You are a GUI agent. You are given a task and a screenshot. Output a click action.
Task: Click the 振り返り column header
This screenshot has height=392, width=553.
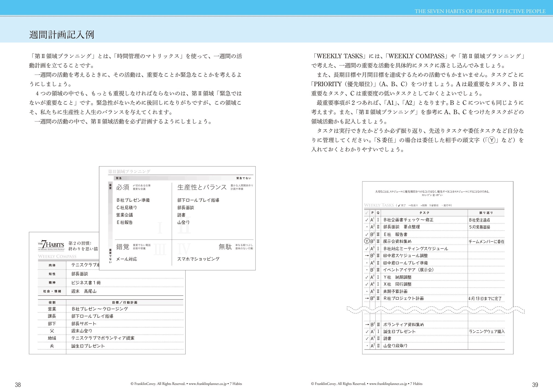point(486,213)
